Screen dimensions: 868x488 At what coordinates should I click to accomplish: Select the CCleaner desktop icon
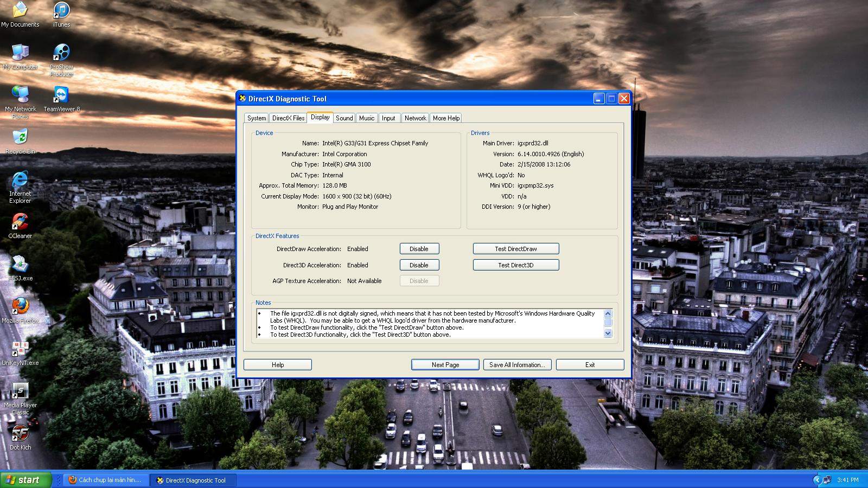click(x=20, y=222)
